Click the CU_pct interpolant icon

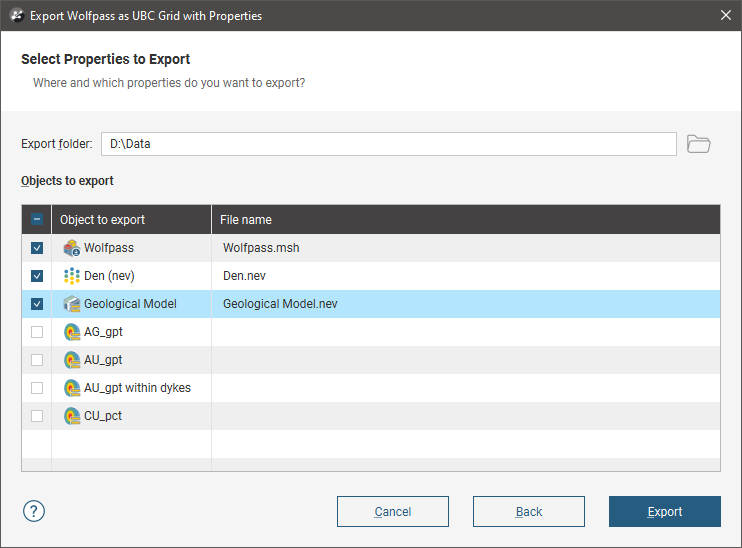click(x=71, y=416)
